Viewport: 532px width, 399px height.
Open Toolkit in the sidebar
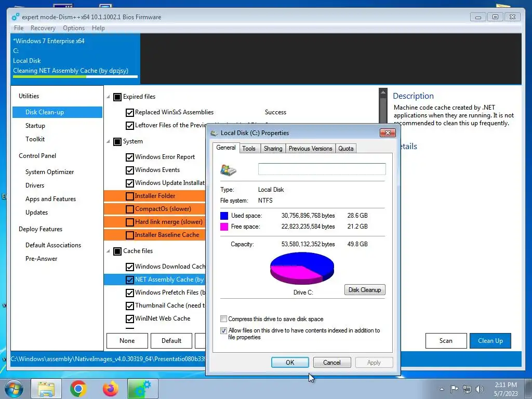(35, 139)
